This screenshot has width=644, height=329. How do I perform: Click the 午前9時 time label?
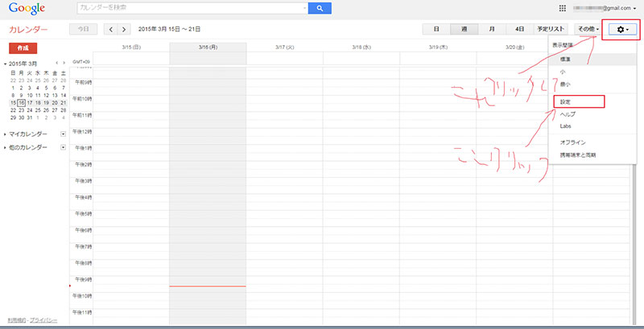click(x=84, y=83)
